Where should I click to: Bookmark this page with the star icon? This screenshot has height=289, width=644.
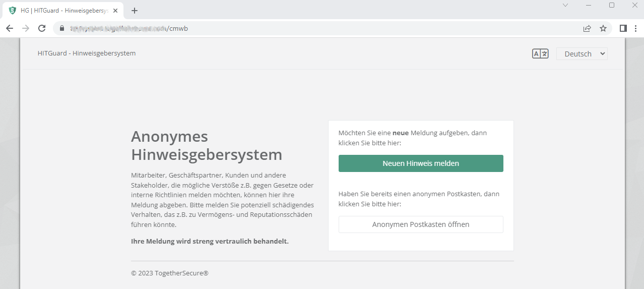(603, 29)
